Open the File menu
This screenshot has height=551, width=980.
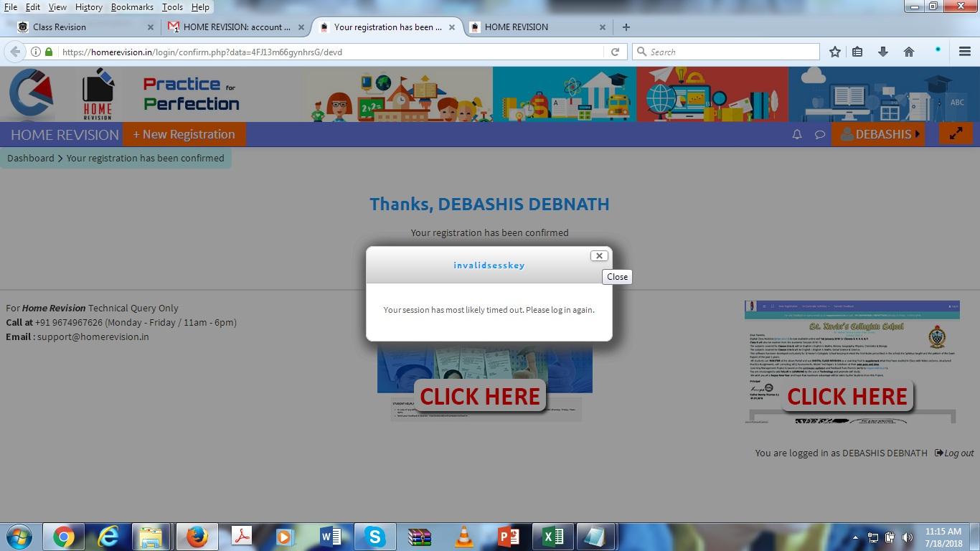(x=11, y=6)
